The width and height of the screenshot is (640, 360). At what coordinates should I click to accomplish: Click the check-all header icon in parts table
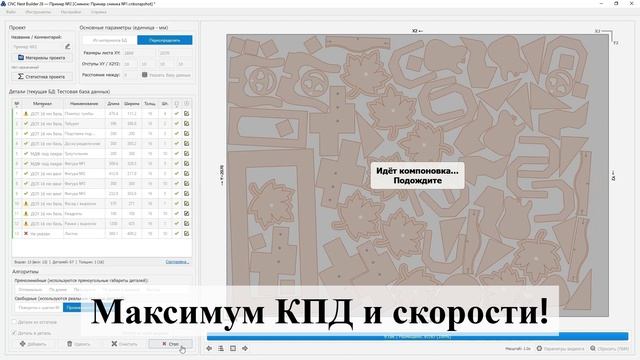point(177,104)
